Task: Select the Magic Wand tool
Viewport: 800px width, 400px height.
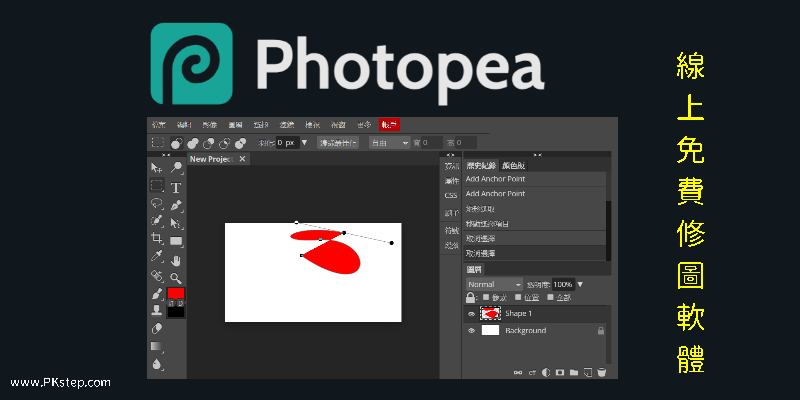Action: pos(176,168)
